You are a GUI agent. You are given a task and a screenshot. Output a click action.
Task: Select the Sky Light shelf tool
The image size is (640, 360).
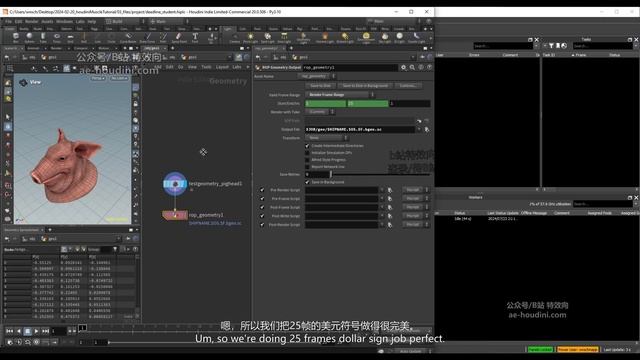(x=384, y=38)
